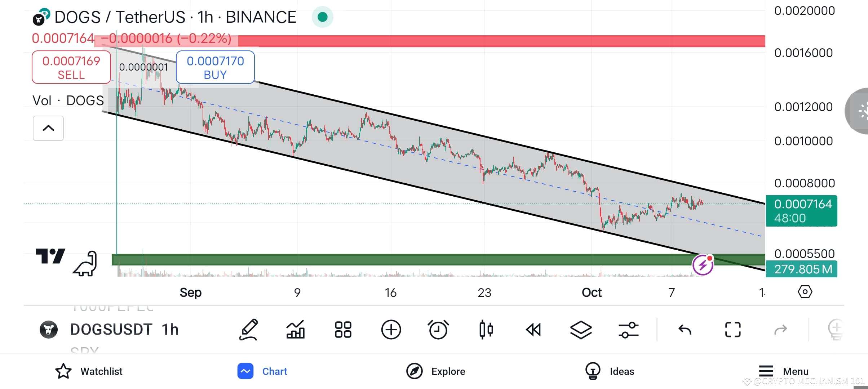Open the object tree layers icon
This screenshot has height=389, width=868.
[581, 329]
